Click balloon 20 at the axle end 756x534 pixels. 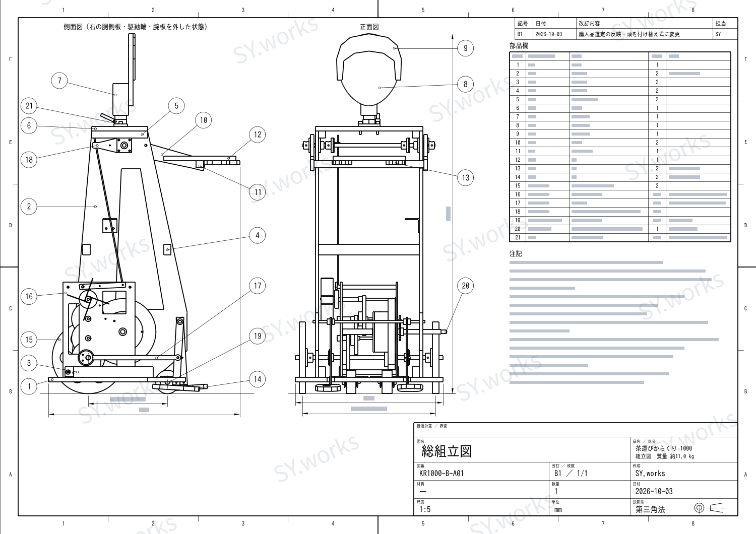click(466, 286)
